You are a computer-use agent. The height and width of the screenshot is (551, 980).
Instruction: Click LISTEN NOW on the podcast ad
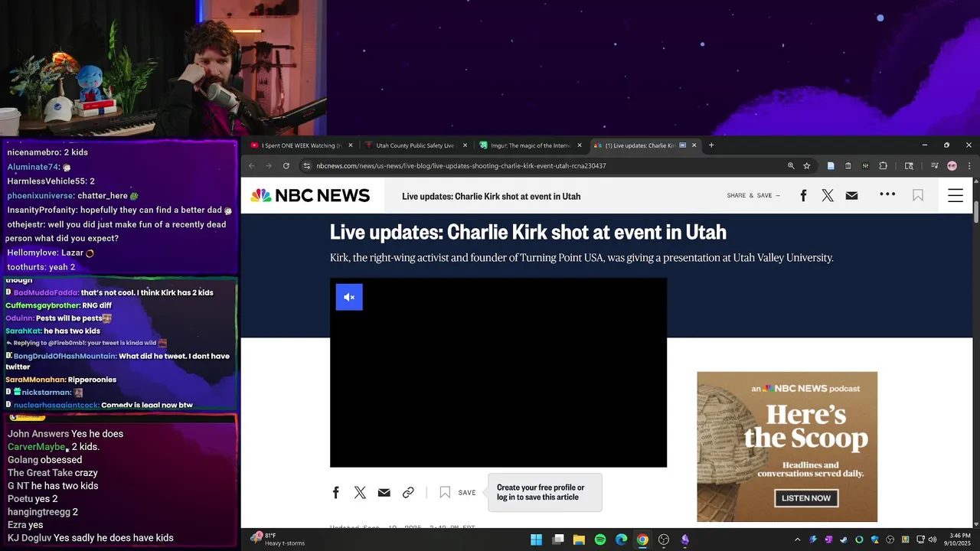(x=806, y=498)
